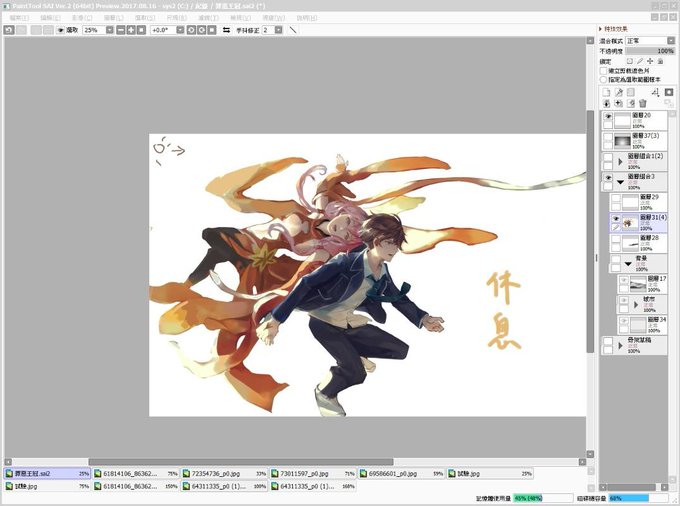The height and width of the screenshot is (506, 680).
Task: Click lock moving cross icon
Action: pos(650,61)
